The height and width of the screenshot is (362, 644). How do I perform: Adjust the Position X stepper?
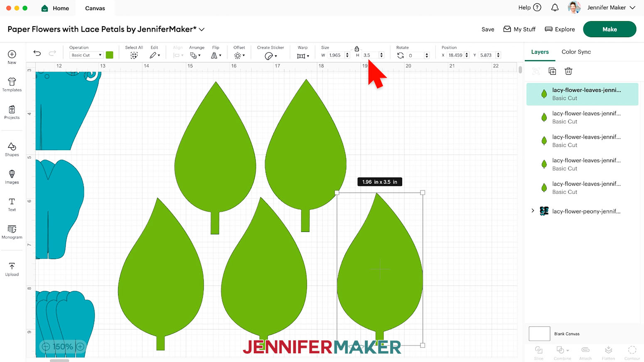pos(467,55)
